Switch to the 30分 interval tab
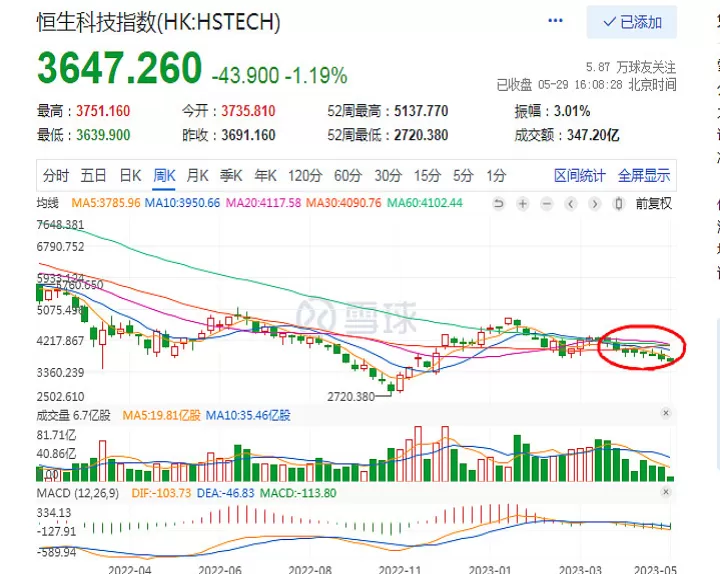Viewport: 720px width, 574px height. click(x=388, y=176)
